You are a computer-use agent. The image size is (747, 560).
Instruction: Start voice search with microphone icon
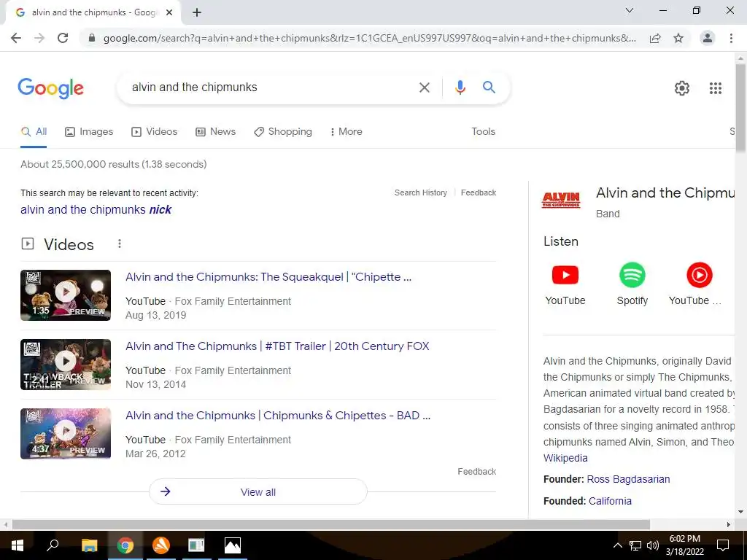point(460,87)
